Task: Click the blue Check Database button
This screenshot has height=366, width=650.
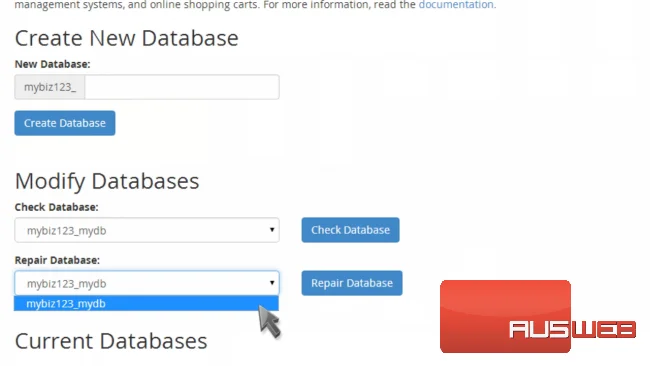Action: click(x=350, y=230)
